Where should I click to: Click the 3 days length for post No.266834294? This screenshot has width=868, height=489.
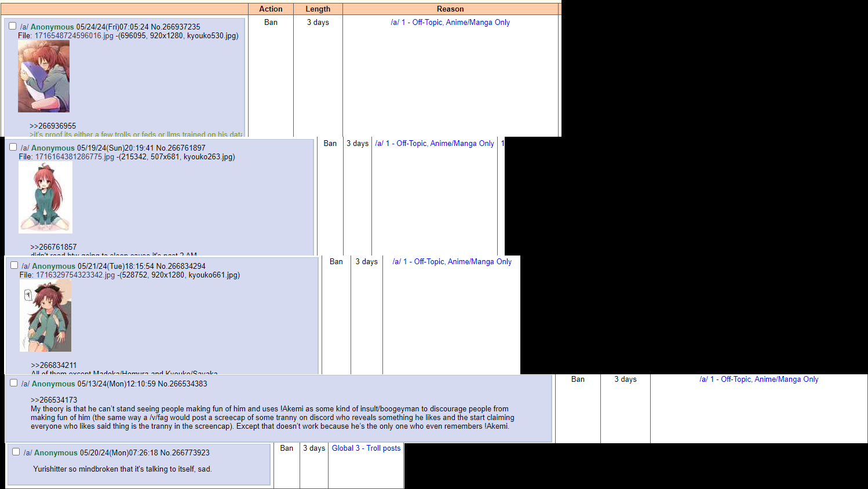pos(367,262)
